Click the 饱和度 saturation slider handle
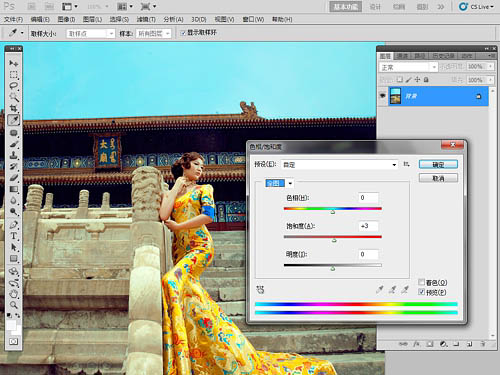This screenshot has width=500, height=375. pos(334,240)
